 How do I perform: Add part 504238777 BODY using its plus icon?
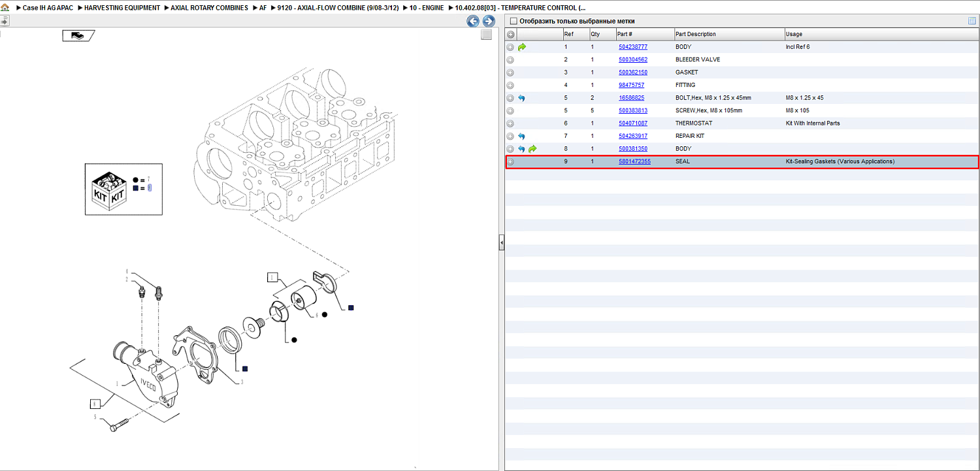click(x=510, y=47)
